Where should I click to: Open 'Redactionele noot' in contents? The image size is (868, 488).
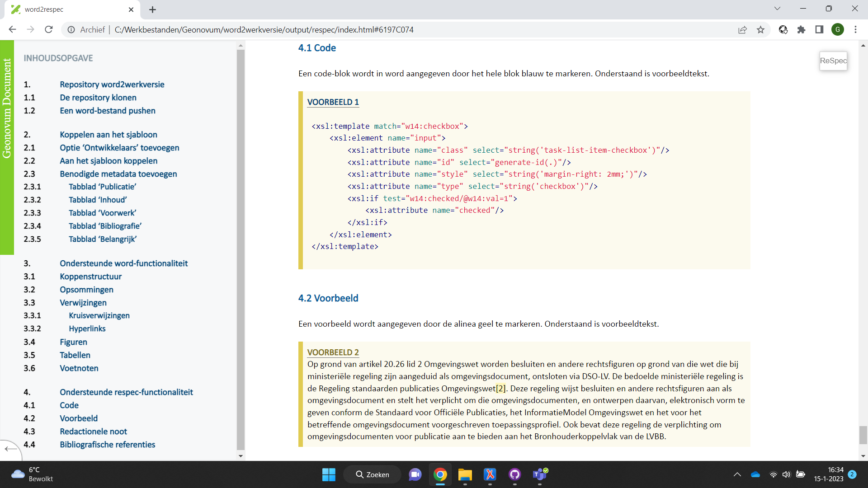point(94,432)
